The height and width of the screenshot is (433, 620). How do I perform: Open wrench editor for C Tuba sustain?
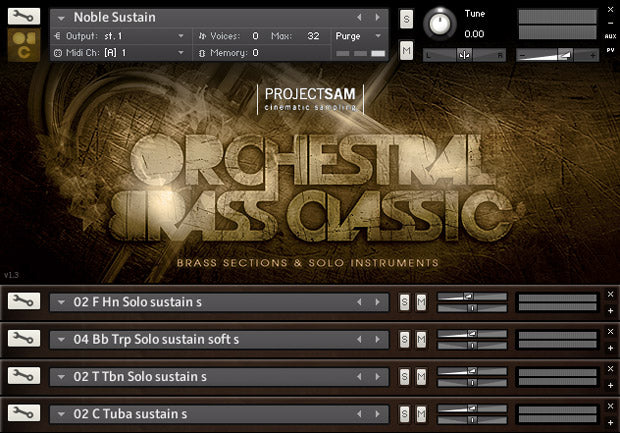[x=24, y=413]
